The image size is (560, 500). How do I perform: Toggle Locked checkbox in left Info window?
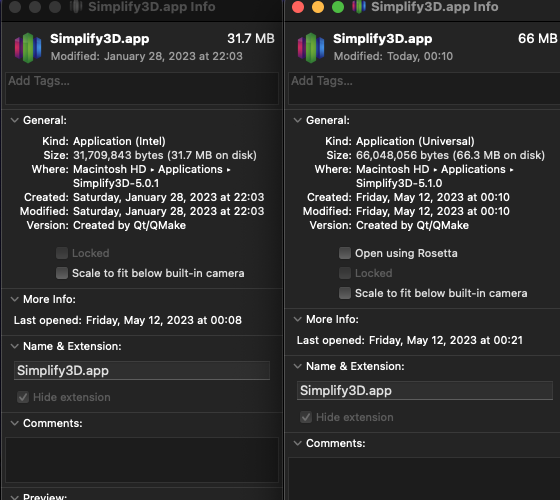coord(62,253)
